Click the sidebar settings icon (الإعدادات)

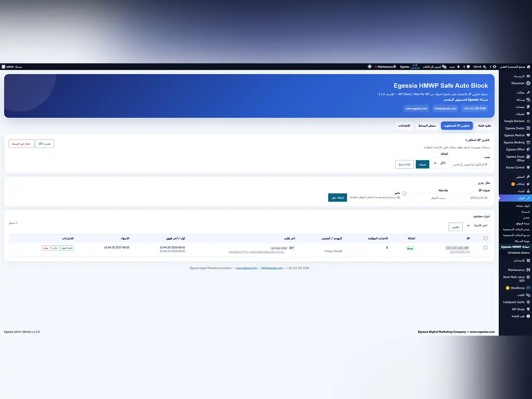pyautogui.click(x=528, y=261)
